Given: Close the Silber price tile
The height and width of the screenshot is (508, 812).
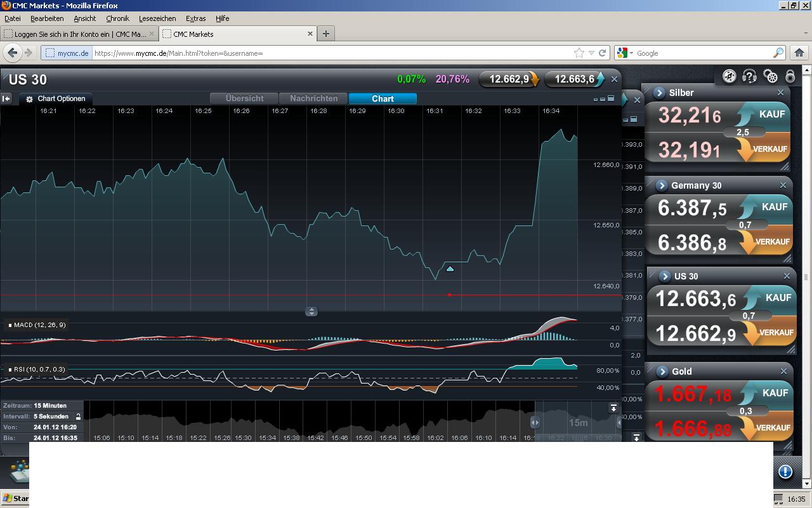Looking at the screenshot, I should (780, 93).
